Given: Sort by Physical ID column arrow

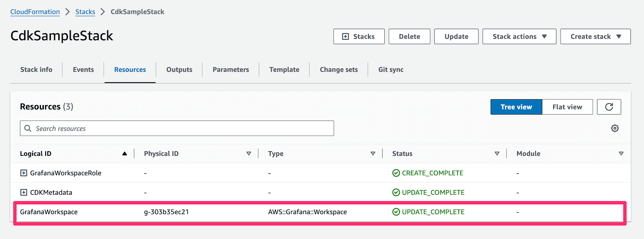Looking at the screenshot, I should (249, 154).
